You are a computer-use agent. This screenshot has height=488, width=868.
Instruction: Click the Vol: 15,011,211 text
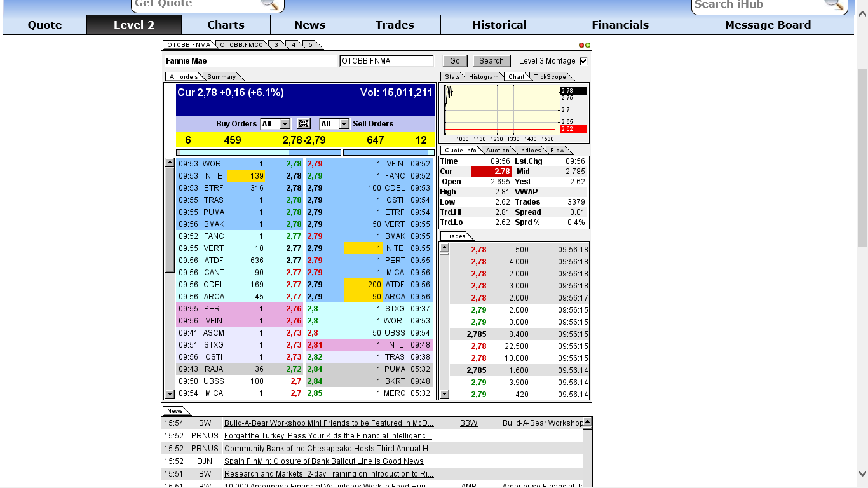point(397,93)
